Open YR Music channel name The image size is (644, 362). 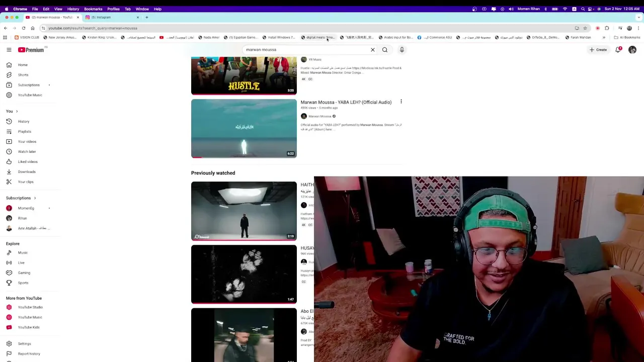pyautogui.click(x=315, y=59)
